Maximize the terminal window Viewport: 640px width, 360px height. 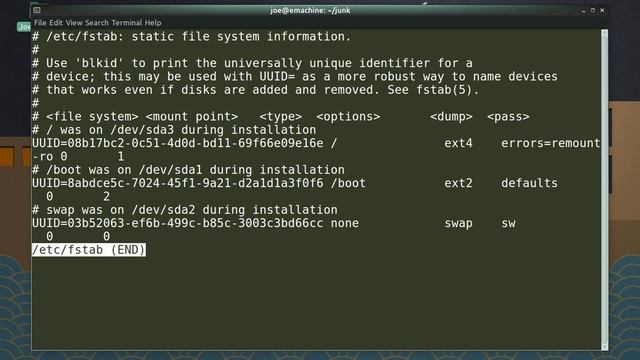593,10
